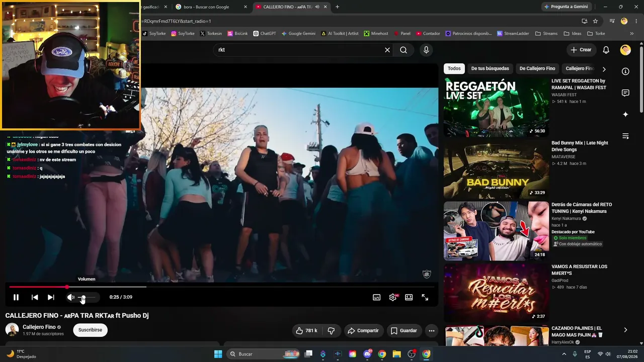Screen dimensions: 644x362
Task: Dislike the Callejero Fino video
Action: coord(331,330)
